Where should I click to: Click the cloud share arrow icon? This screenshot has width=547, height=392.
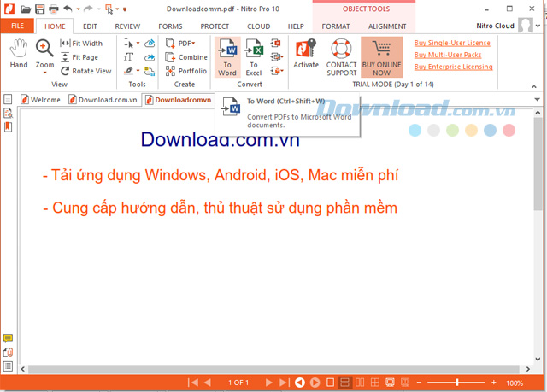(150, 57)
